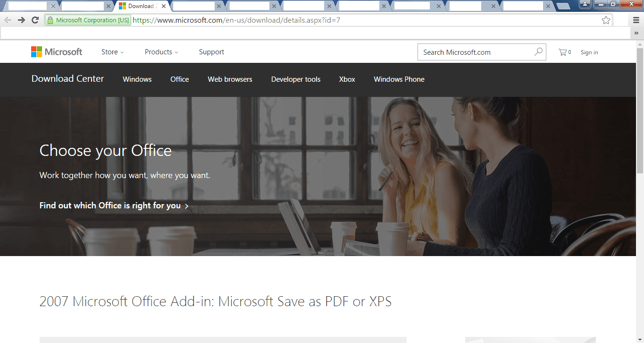Click the padlock site identity icon
This screenshot has width=644, height=343.
pos(51,20)
